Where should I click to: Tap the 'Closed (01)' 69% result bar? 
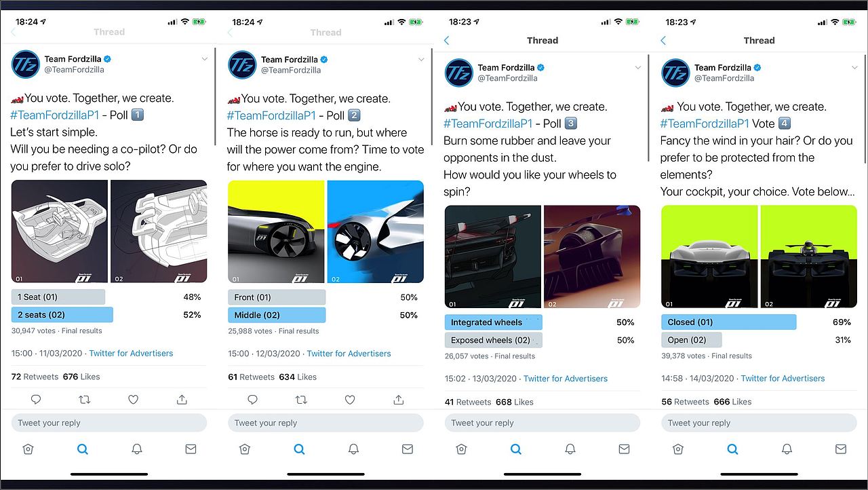point(729,322)
